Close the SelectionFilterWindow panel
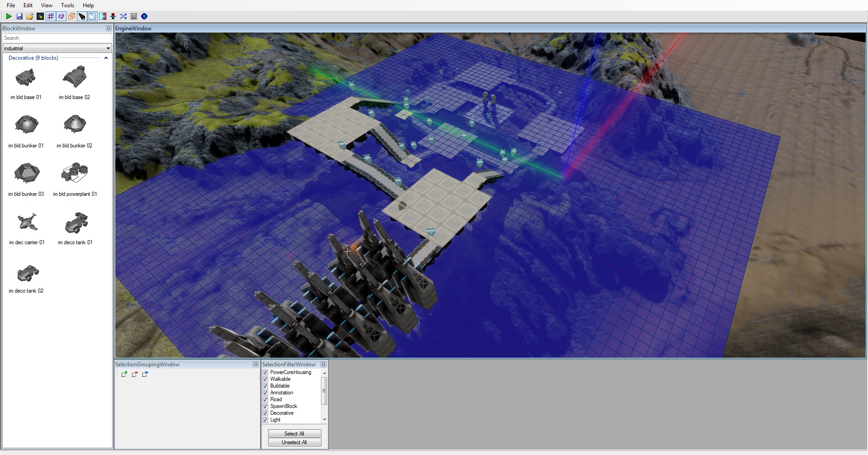 [x=323, y=364]
